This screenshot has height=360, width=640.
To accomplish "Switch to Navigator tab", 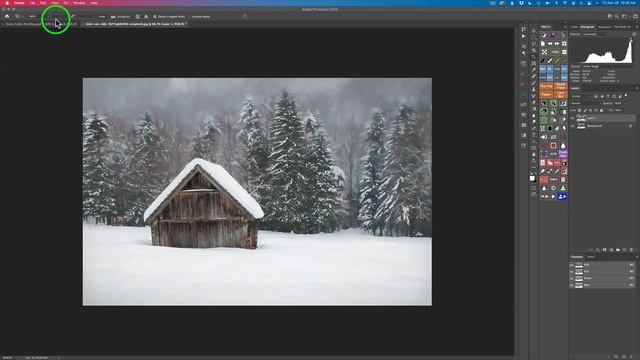I will (605, 27).
